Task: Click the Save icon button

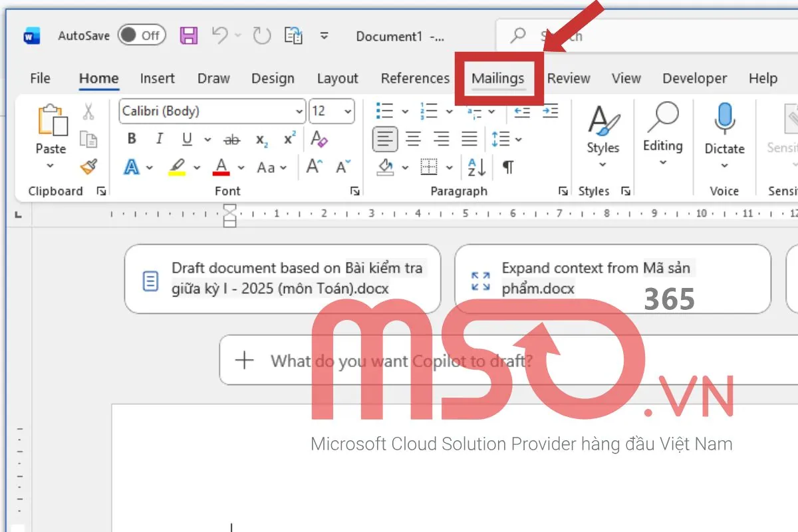Action: click(188, 35)
